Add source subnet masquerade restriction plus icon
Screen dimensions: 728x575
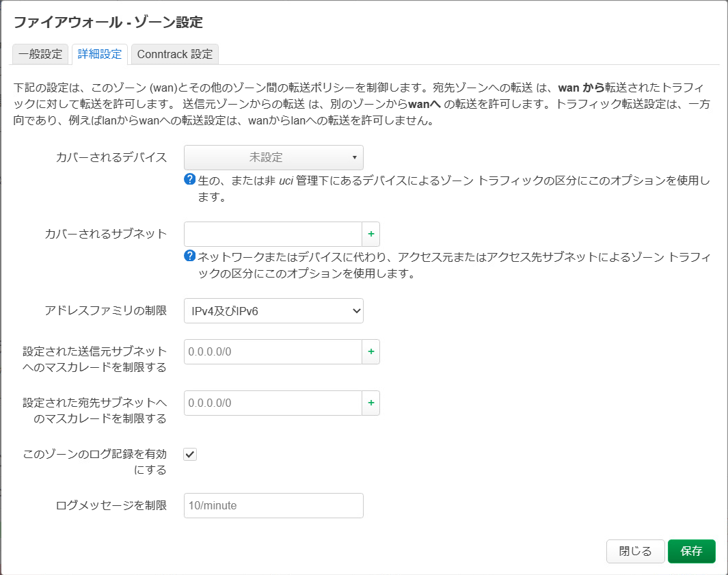tap(371, 351)
